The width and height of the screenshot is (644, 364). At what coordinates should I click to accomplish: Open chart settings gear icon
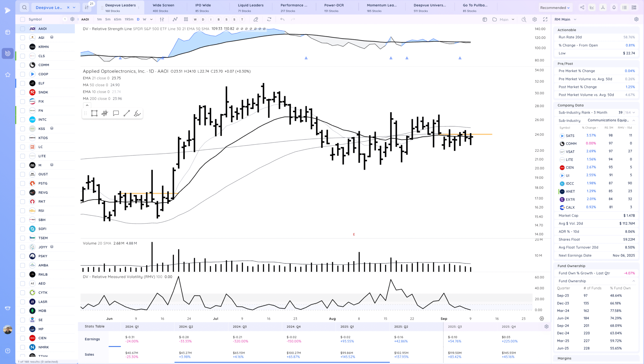point(535,19)
